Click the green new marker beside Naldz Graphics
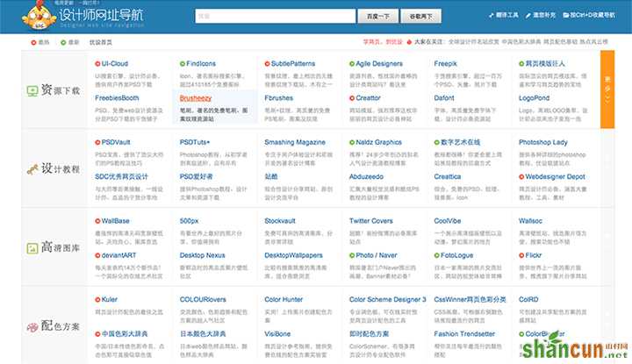This screenshot has width=632, height=364. (352, 142)
